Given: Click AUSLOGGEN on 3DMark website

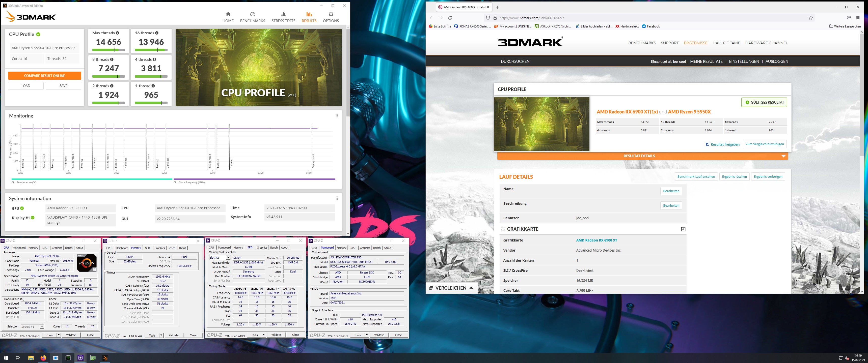Looking at the screenshot, I should click(x=777, y=62).
